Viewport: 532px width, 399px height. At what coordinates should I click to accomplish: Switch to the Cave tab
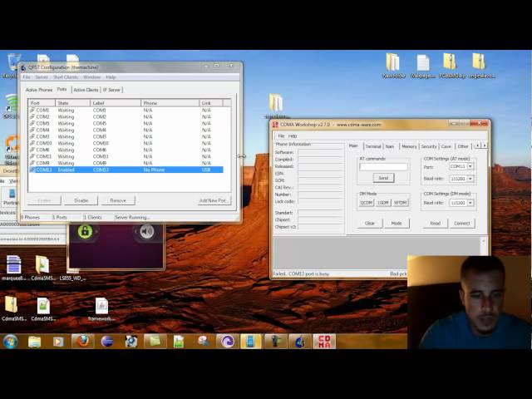tap(446, 146)
